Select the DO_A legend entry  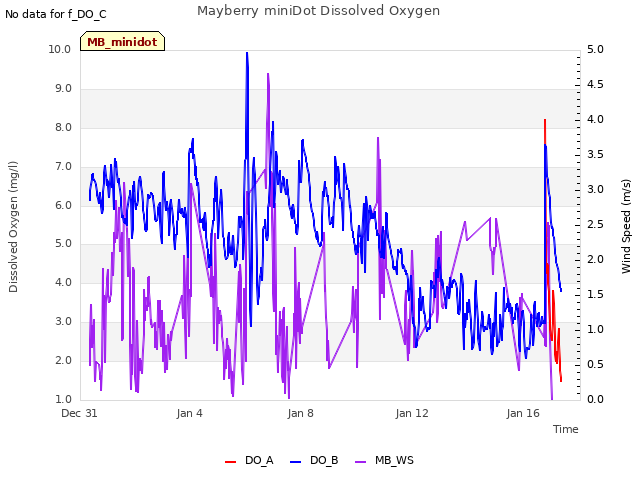[x=249, y=460]
